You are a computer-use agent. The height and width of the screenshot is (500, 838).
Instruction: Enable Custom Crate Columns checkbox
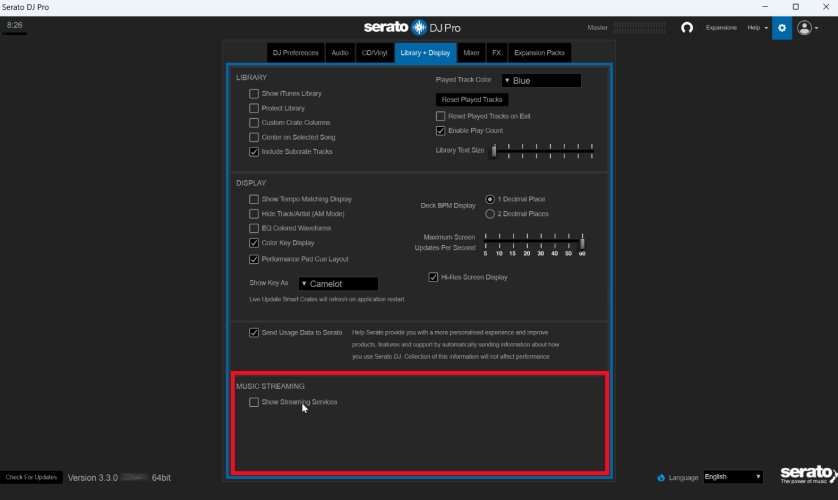tap(254, 123)
